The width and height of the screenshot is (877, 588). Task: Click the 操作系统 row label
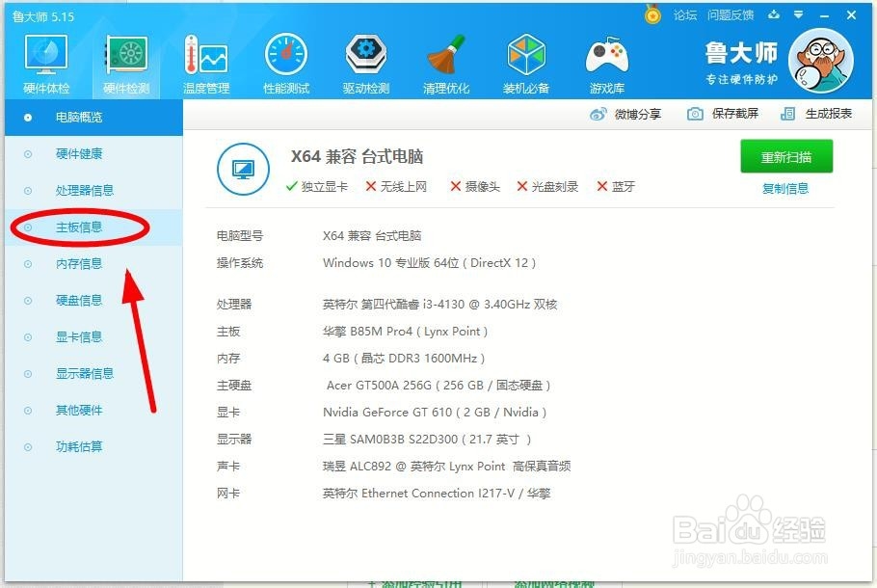pyautogui.click(x=240, y=263)
